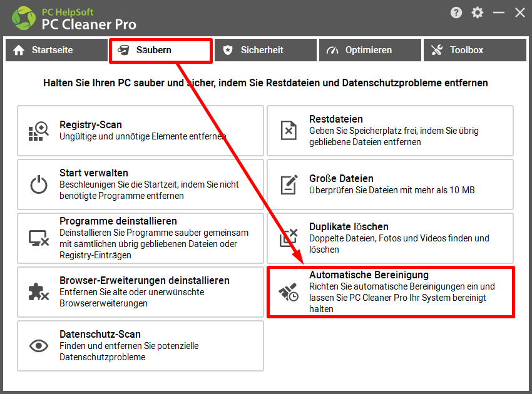Click the Registry-Scan magnifier icon
The image size is (532, 394).
click(39, 131)
